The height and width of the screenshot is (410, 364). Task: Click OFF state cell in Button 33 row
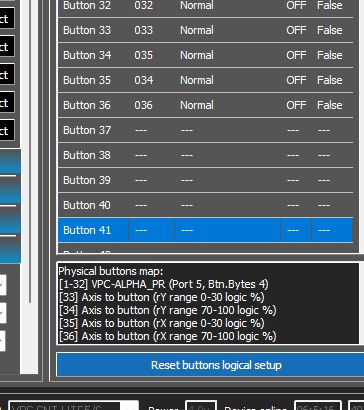pyautogui.click(x=296, y=30)
